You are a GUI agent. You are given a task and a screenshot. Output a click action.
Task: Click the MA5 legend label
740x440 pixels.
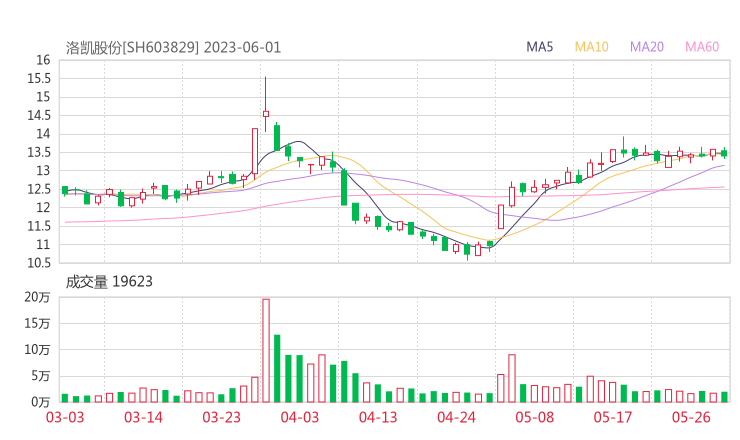point(539,47)
